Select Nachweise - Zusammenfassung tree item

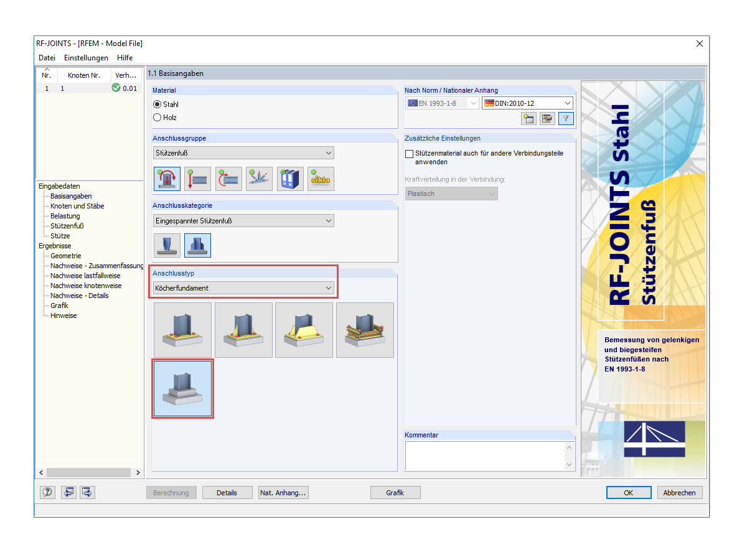[96, 266]
